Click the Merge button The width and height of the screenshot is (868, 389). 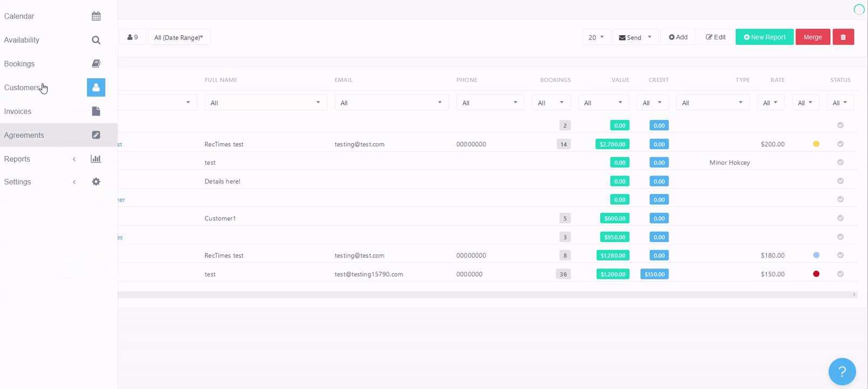coord(812,37)
